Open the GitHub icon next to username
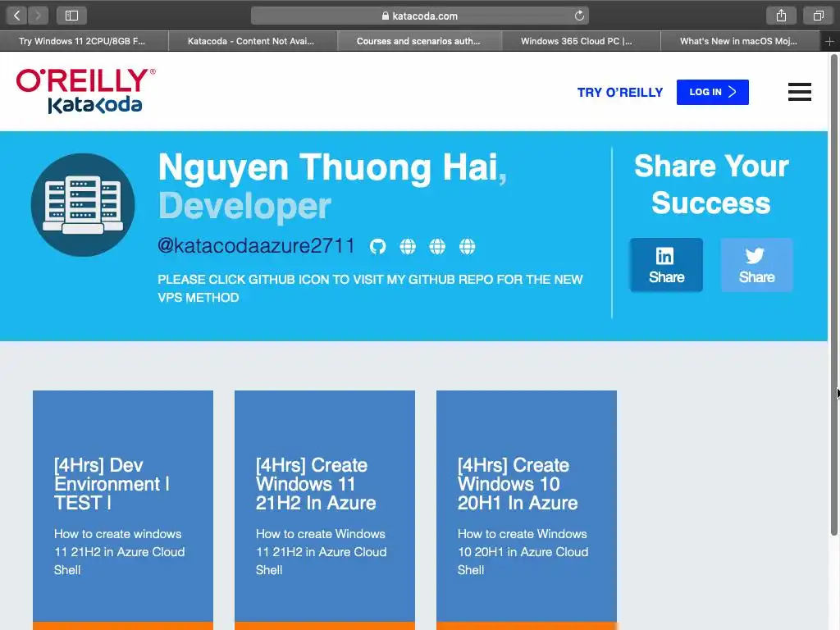Screen dimensions: 840x630 coord(377,246)
